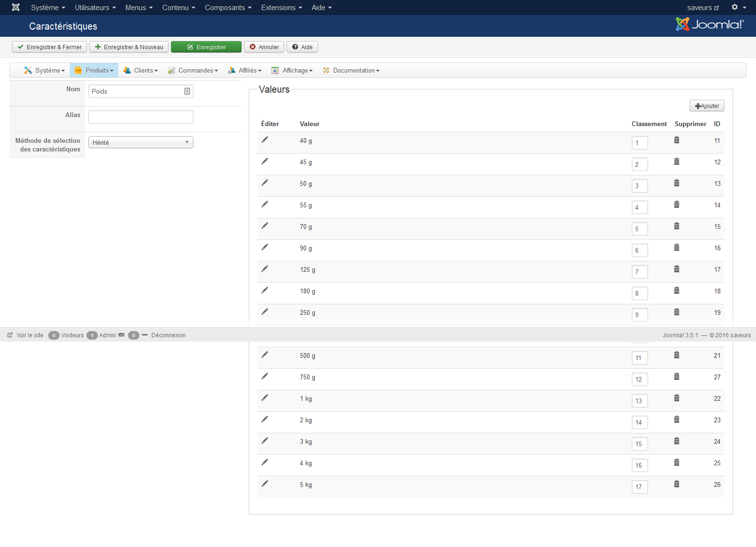756x547 pixels.
Task: Open the Aide top menu
Action: (x=322, y=7)
